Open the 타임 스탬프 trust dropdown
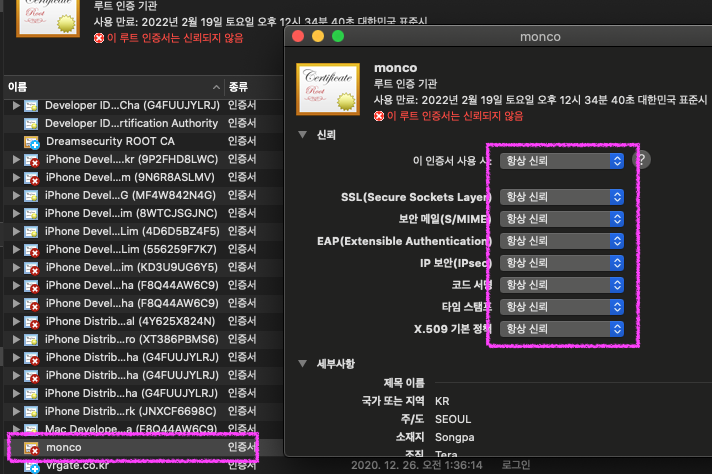The width and height of the screenshot is (712, 474). pyautogui.click(x=562, y=307)
